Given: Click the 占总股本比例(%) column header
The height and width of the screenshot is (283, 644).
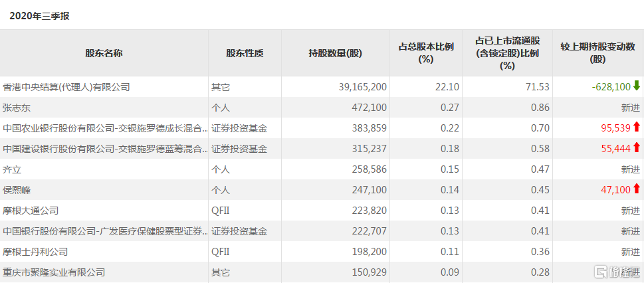Looking at the screenshot, I should pyautogui.click(x=426, y=53).
